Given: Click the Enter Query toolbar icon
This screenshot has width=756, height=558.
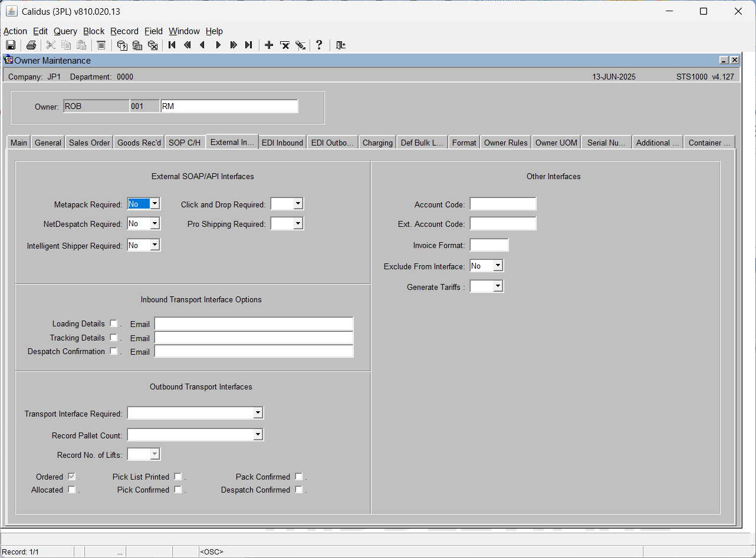Looking at the screenshot, I should pyautogui.click(x=121, y=45).
